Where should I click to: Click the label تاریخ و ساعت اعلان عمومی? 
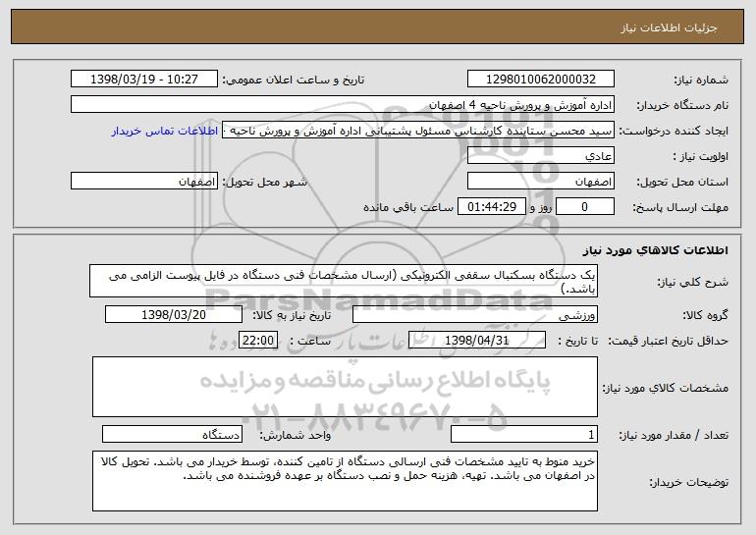coord(294,80)
